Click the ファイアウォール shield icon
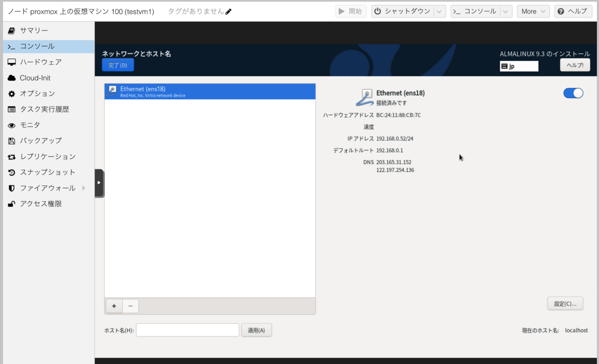 coord(11,188)
